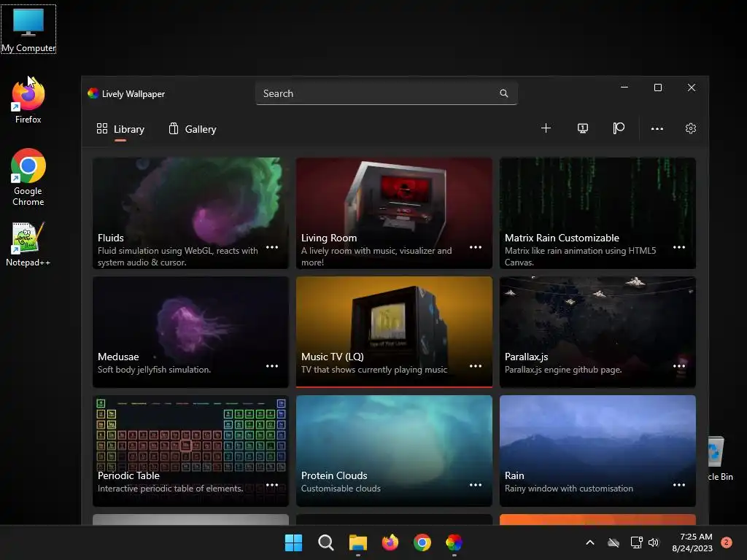Click the Google Chrome desktop shortcut
This screenshot has height=560, width=747.
point(28,177)
